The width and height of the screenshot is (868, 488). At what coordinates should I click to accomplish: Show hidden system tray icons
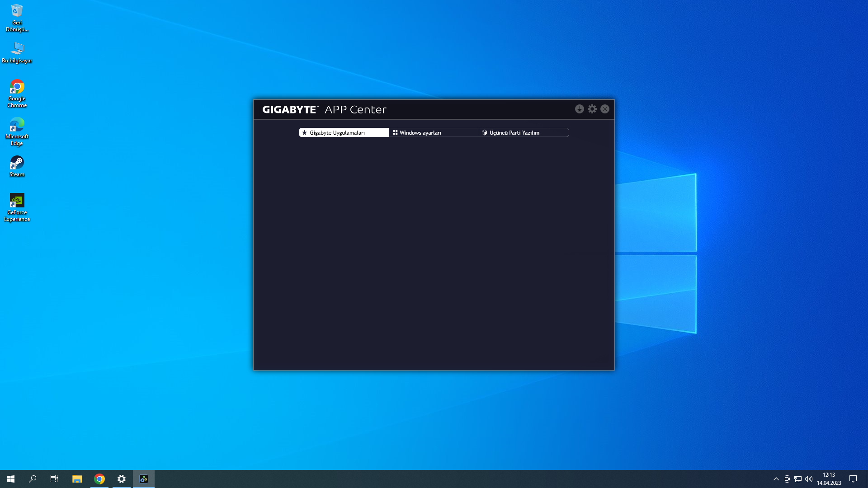tap(776, 479)
